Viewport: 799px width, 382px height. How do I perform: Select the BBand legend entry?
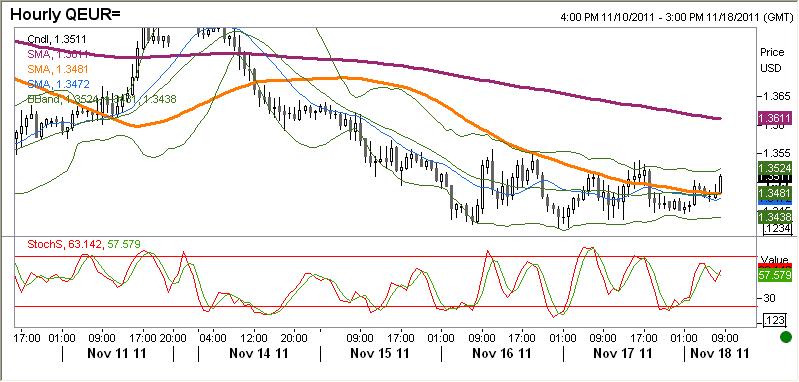(101, 99)
